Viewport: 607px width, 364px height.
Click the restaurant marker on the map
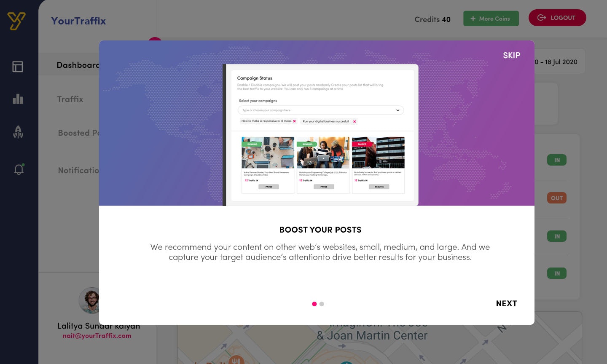[x=236, y=361]
